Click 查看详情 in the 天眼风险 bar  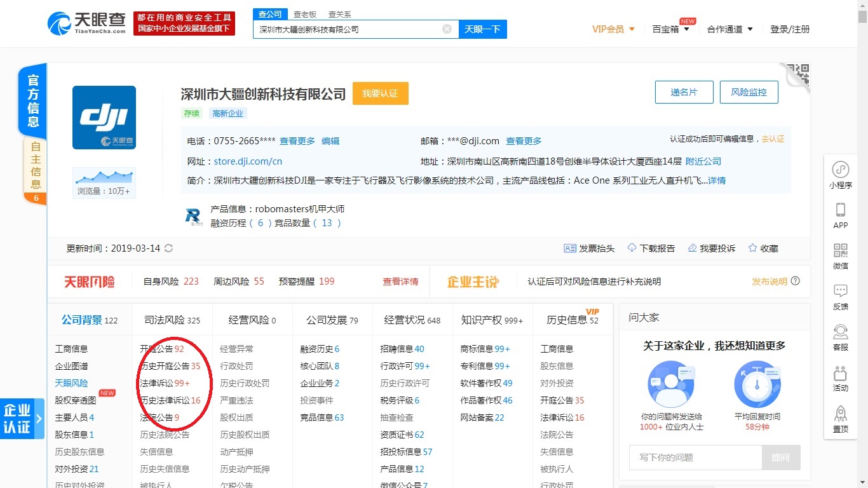[400, 281]
